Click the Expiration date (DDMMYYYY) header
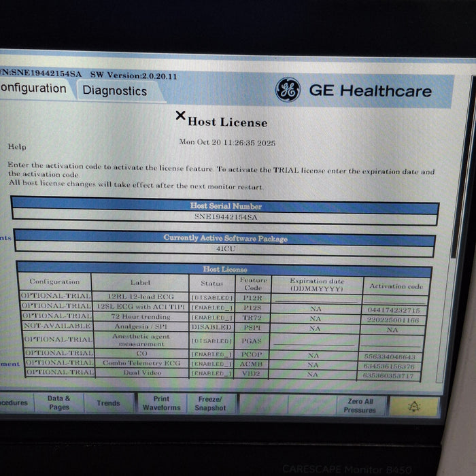This screenshot has height=476, width=476. (317, 285)
